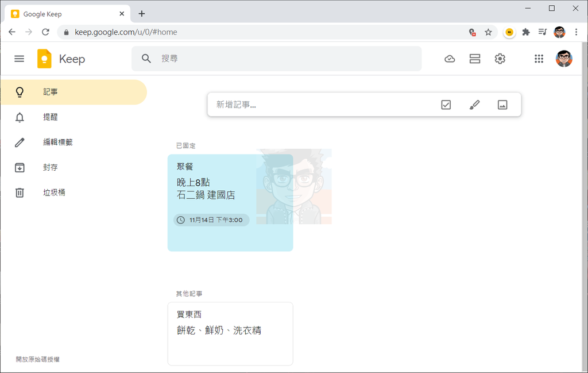Create a new image note
588x373 pixels.
[x=502, y=105]
